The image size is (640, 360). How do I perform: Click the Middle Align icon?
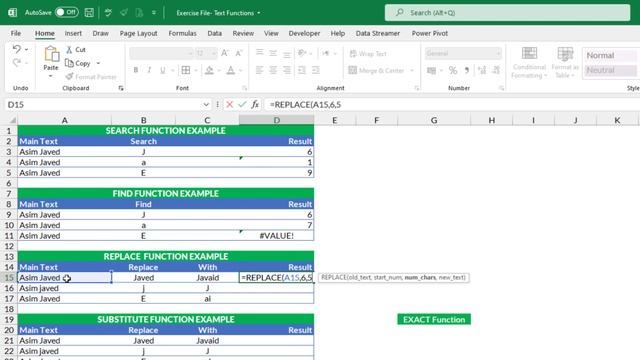[273, 53]
